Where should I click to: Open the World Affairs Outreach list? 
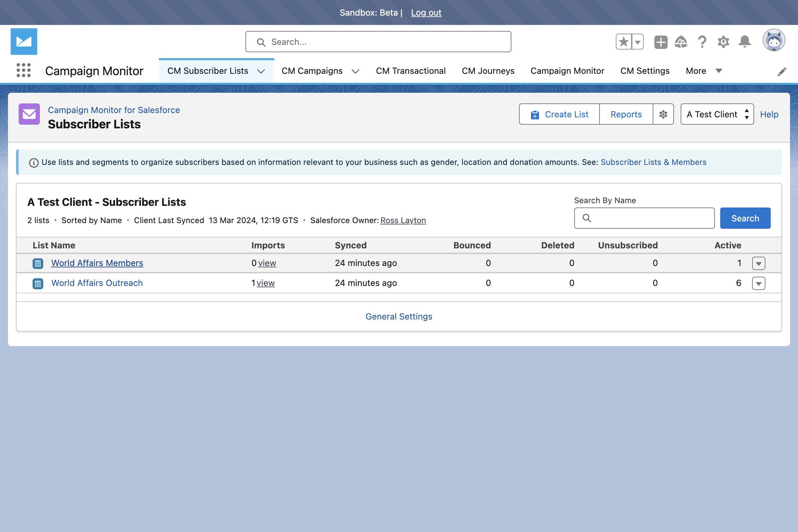pos(97,283)
